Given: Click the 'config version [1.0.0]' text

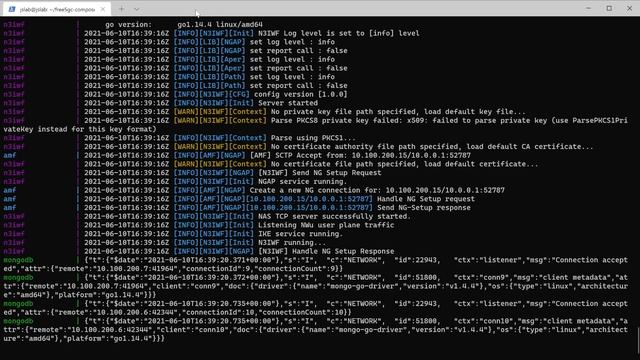Looking at the screenshot, I should 300,94.
